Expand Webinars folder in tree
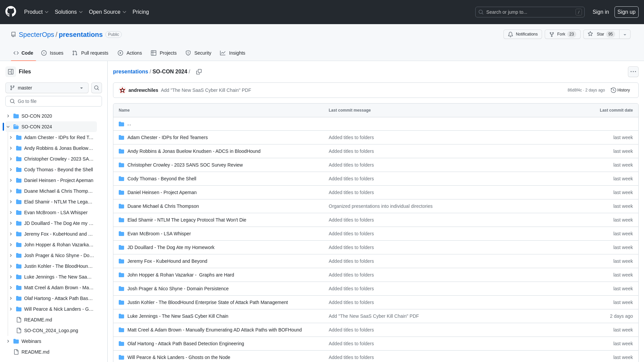 pyautogui.click(x=8, y=341)
